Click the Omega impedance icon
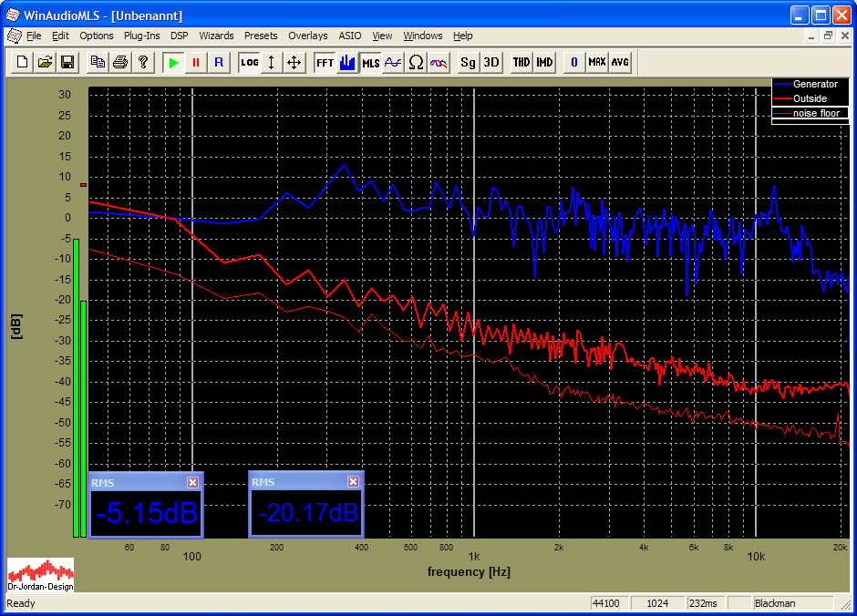Screen dimensions: 857x616 (416, 62)
